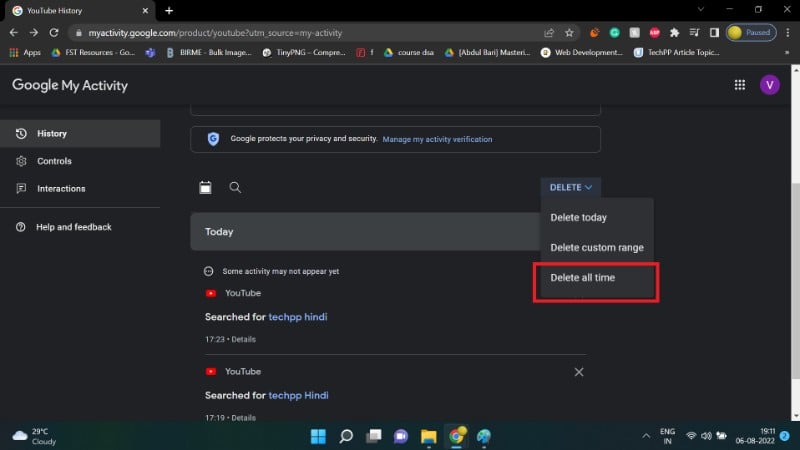The height and width of the screenshot is (450, 800).
Task: Open the clock and date in tray
Action: (755, 436)
